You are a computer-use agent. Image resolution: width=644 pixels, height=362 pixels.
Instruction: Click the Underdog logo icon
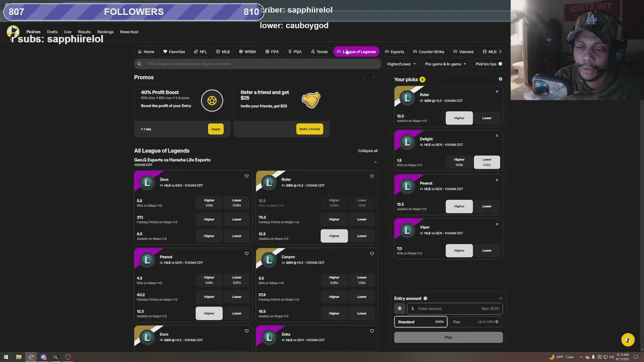tap(13, 32)
